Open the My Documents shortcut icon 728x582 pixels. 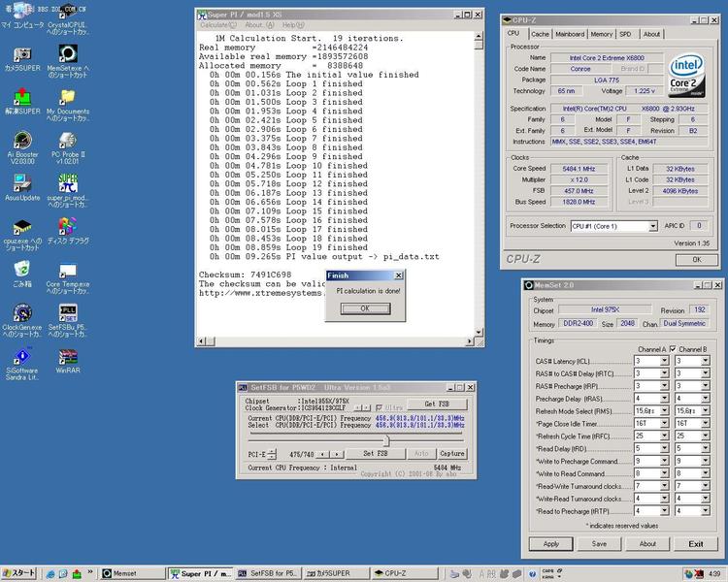point(68,105)
